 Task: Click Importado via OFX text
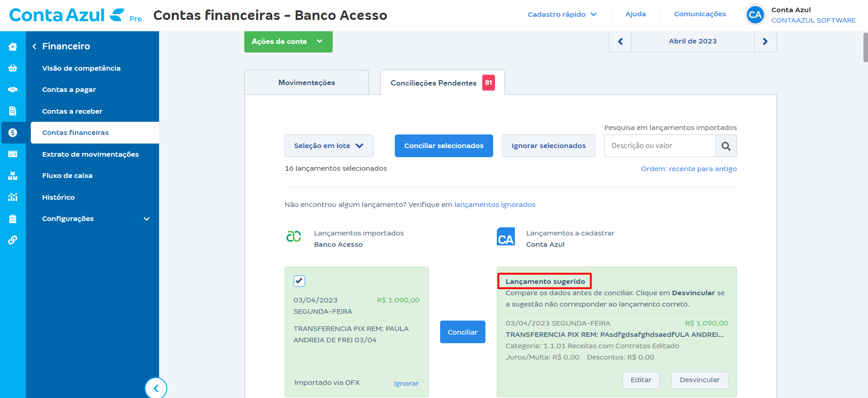(327, 383)
